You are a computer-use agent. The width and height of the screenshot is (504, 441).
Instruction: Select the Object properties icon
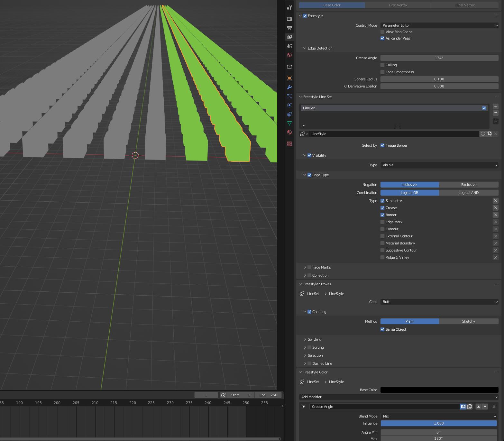pos(289,78)
